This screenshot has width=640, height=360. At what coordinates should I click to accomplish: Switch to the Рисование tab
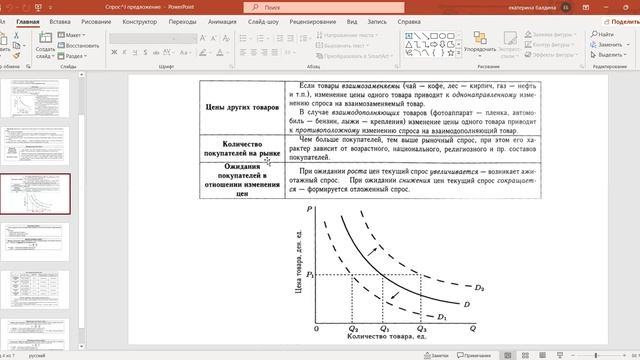tap(96, 22)
